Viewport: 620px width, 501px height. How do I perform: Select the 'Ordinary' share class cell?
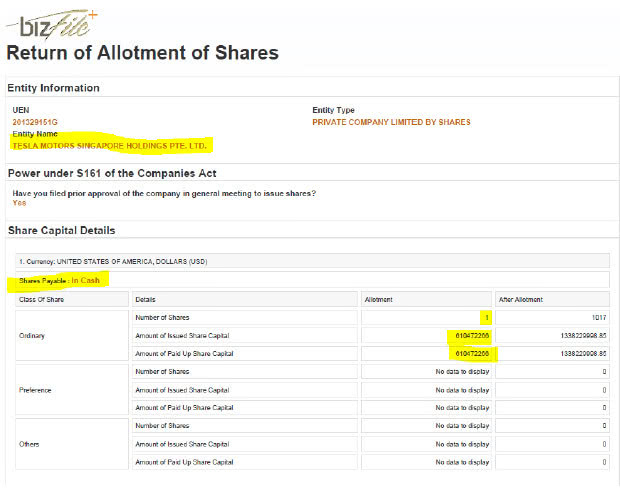[x=72, y=335]
